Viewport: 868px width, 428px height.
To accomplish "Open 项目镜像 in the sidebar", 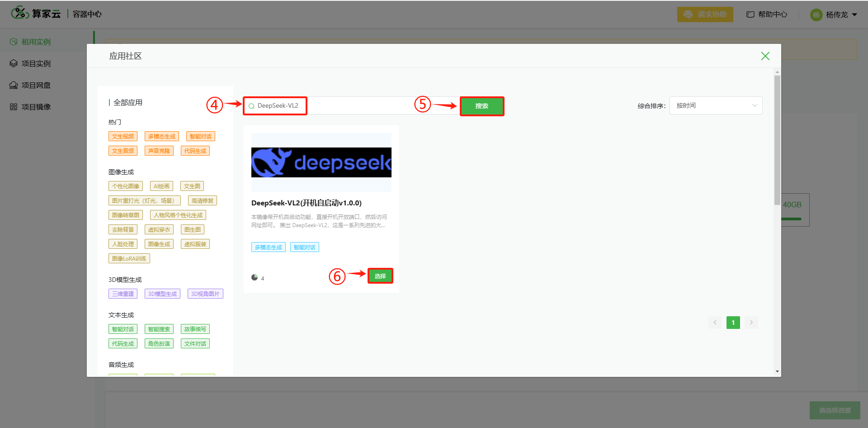I will (x=36, y=107).
